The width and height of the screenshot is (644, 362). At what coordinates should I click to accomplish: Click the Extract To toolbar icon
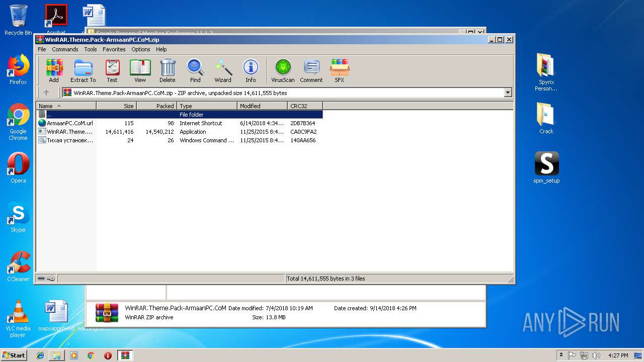coord(83,70)
